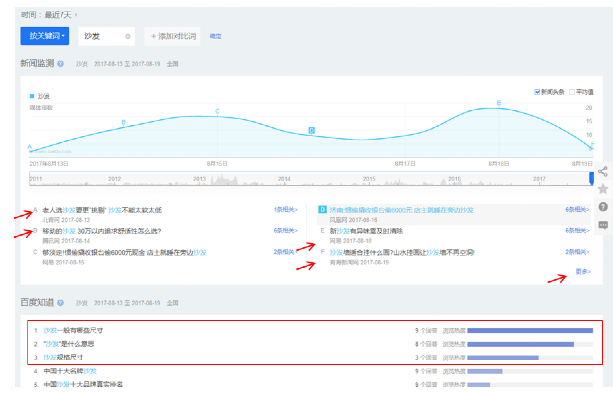Click the star favorite icon
The image size is (613, 393).
tap(603, 189)
